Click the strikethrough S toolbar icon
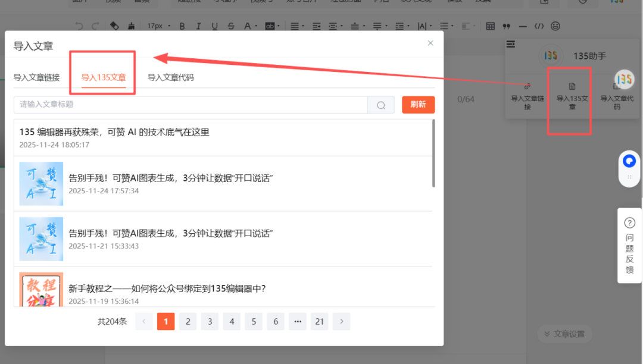 tap(231, 26)
